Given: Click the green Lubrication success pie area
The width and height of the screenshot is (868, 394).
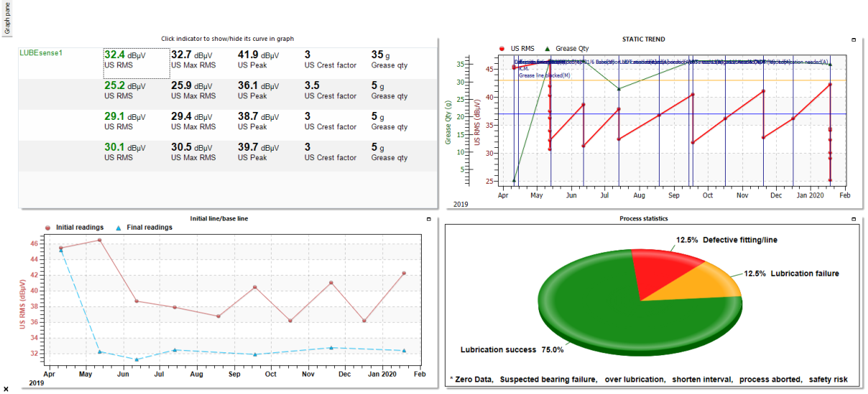Looking at the screenshot, I should tap(589, 309).
